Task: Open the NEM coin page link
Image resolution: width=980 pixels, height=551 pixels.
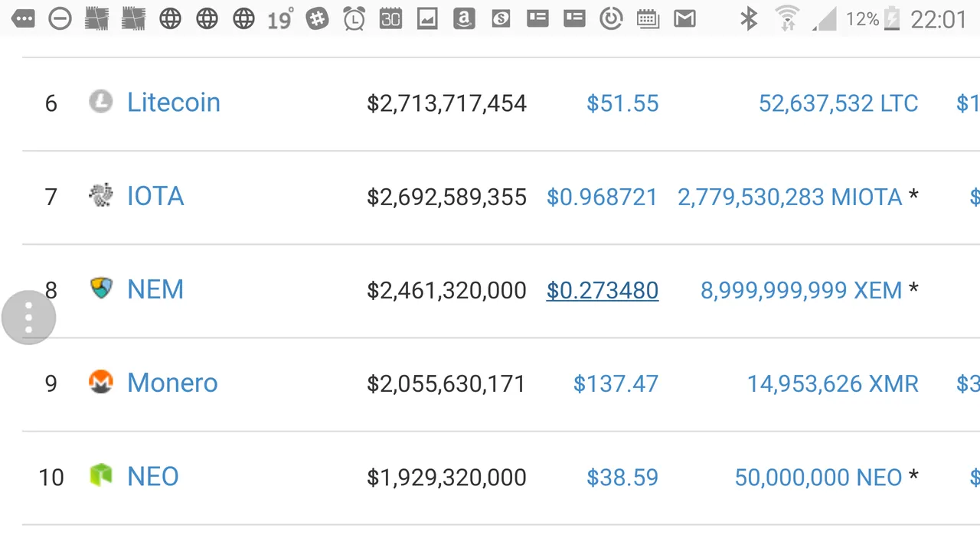Action: [x=155, y=289]
